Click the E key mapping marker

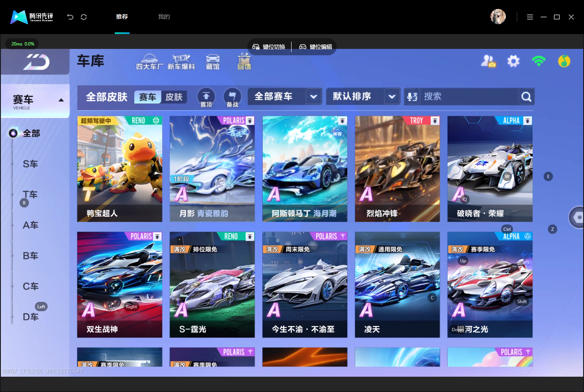click(x=548, y=176)
